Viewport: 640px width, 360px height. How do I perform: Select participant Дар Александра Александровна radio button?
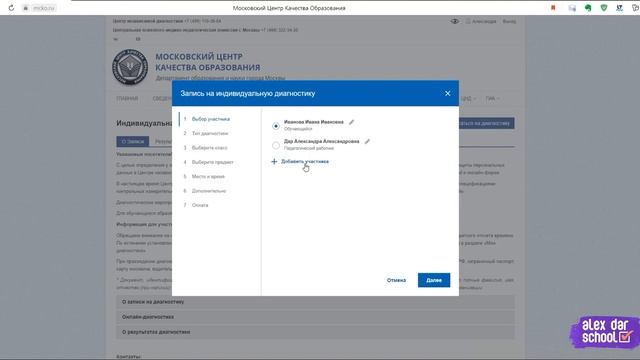(276, 145)
